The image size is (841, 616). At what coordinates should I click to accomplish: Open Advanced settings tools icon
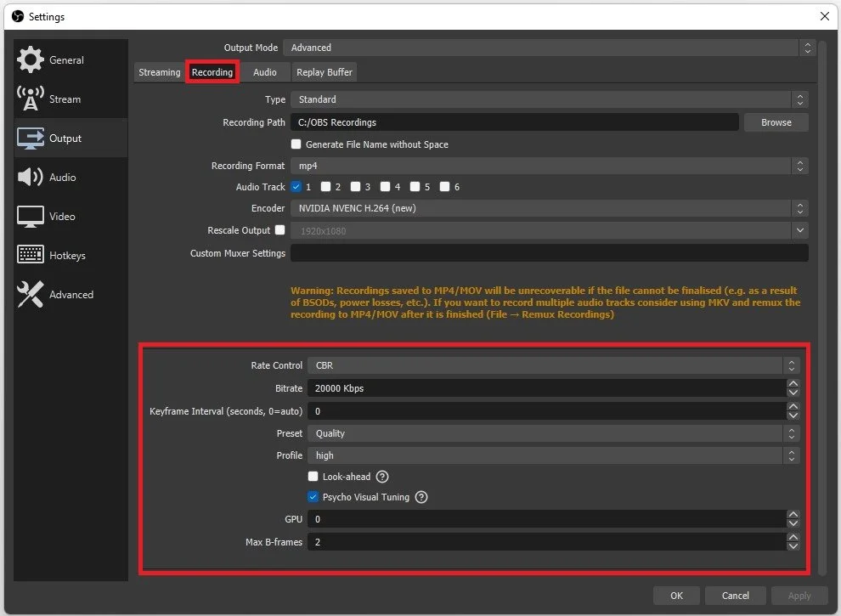click(31, 294)
